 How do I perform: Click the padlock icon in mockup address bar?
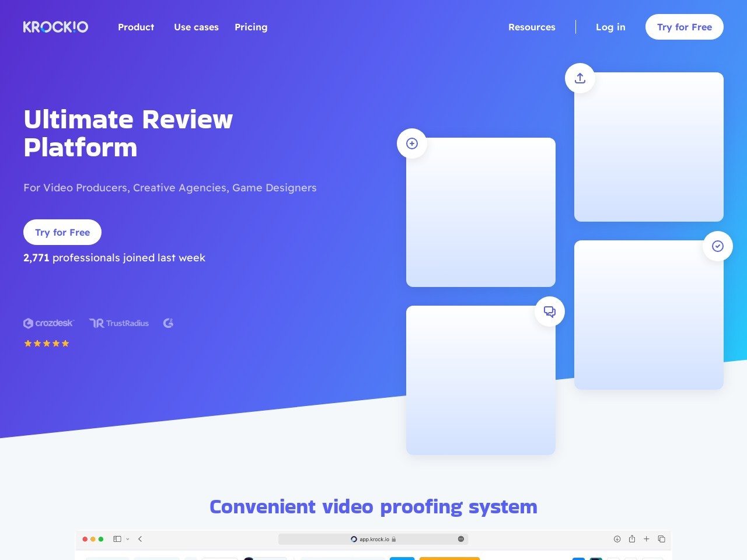coord(394,539)
